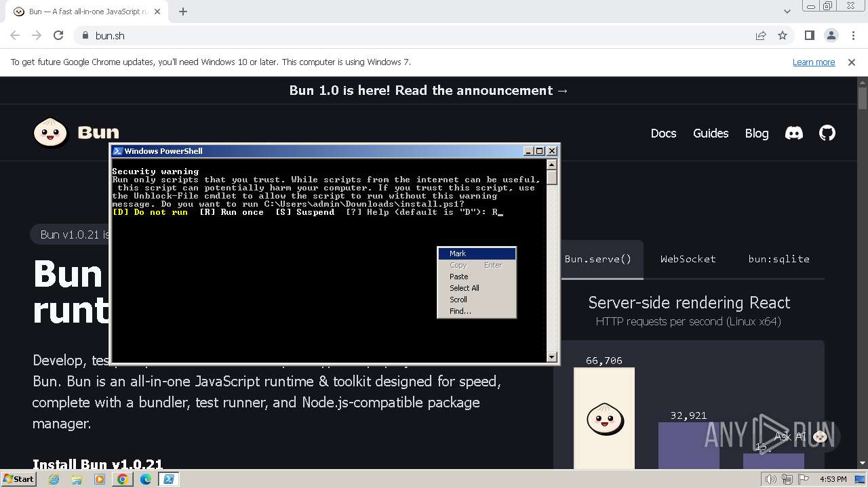
Task: Open the Chrome profile avatar
Action: coord(831,35)
